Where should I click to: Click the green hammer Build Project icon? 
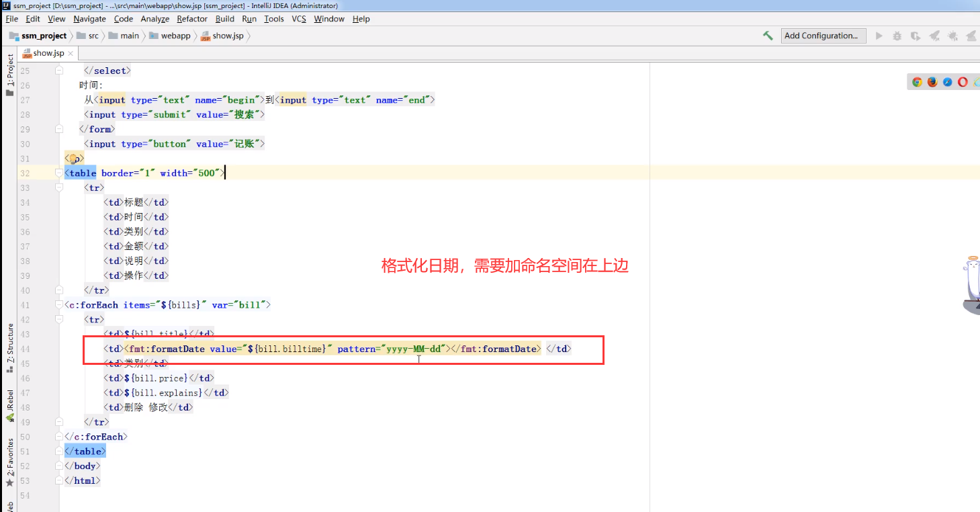[768, 36]
